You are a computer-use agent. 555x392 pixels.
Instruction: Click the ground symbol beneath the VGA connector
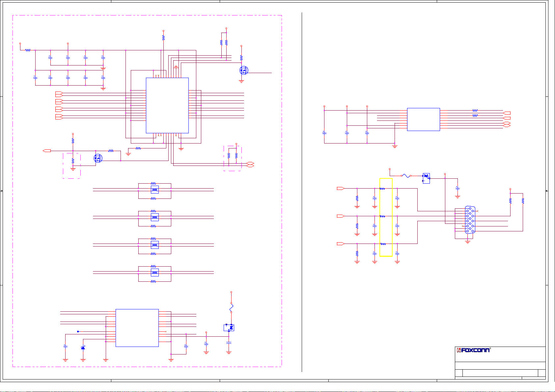coord(468,242)
